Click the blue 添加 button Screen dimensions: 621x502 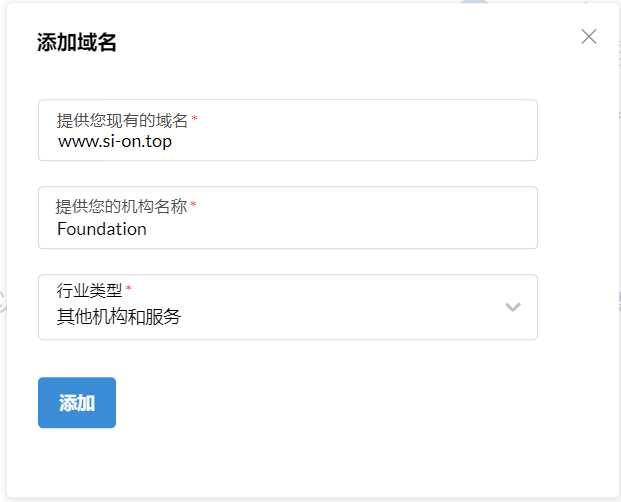click(77, 402)
